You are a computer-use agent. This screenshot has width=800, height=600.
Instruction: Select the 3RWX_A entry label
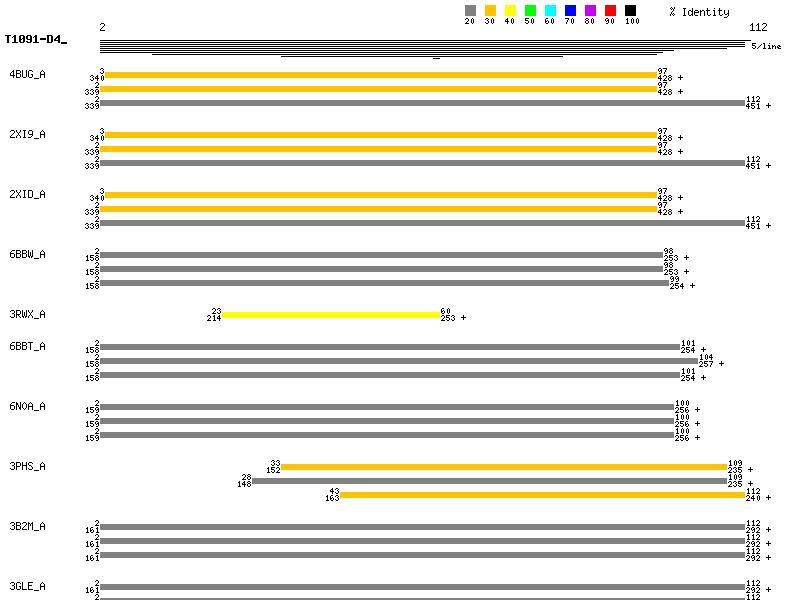click(27, 315)
